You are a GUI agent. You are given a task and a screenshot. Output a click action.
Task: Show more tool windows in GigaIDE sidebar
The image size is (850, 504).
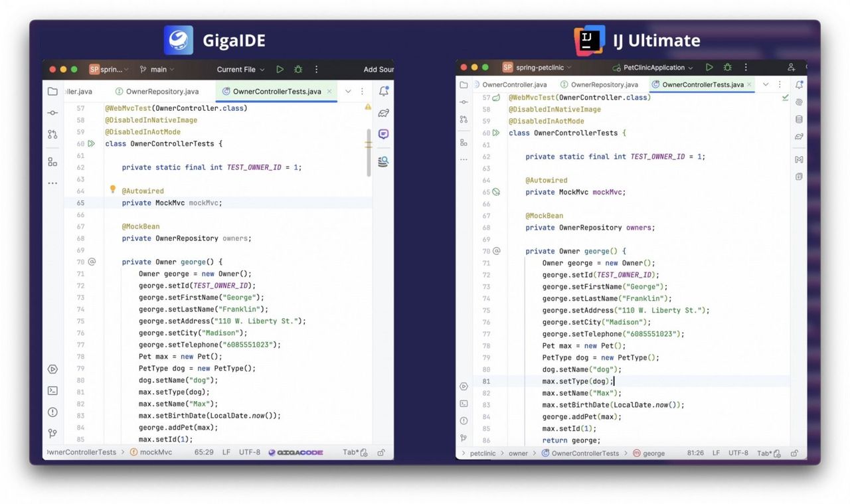point(52,183)
